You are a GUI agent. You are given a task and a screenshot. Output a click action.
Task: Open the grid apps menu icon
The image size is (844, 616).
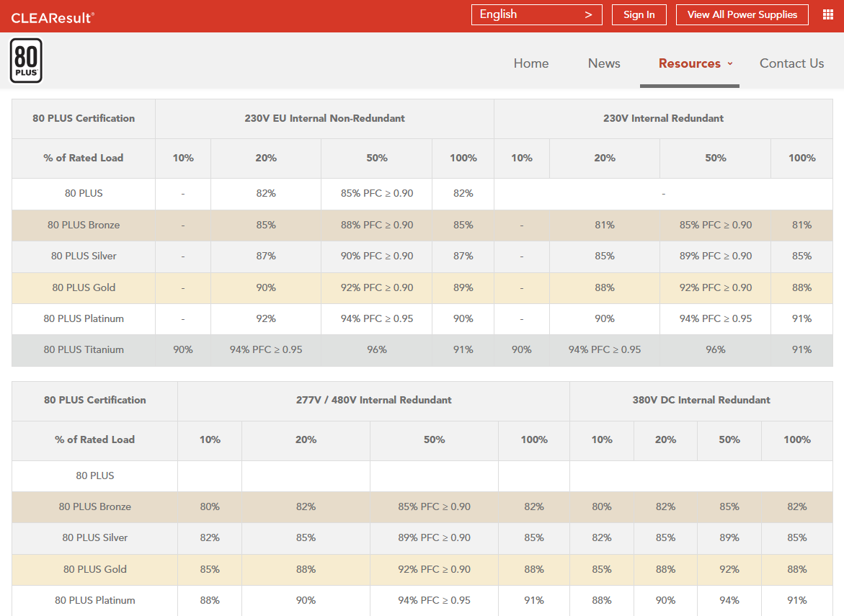(827, 14)
